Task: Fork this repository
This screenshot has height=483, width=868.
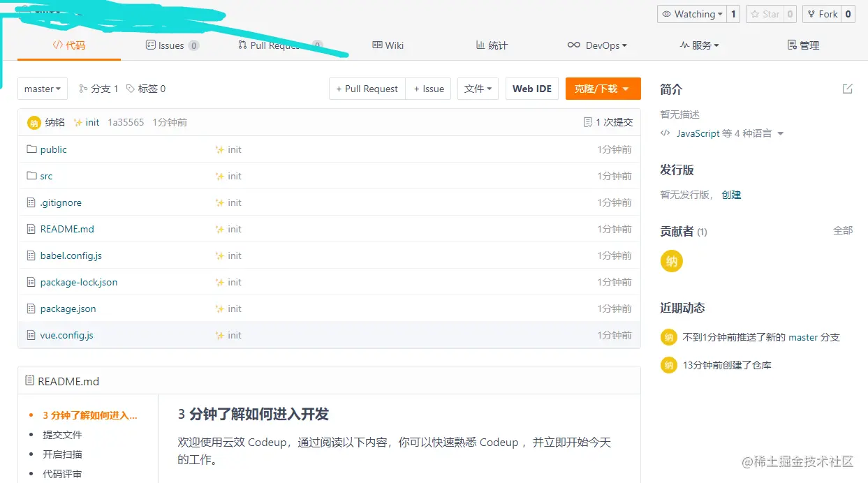Action: click(x=822, y=14)
